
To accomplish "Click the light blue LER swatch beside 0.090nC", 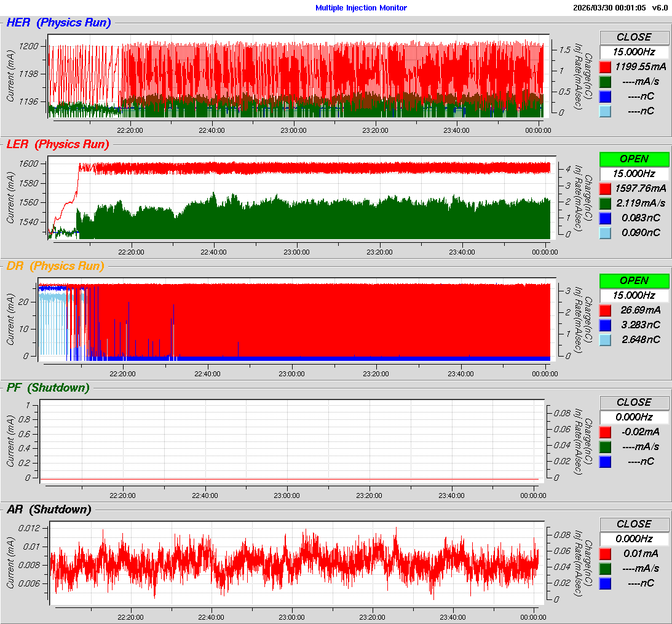I will coord(605,232).
